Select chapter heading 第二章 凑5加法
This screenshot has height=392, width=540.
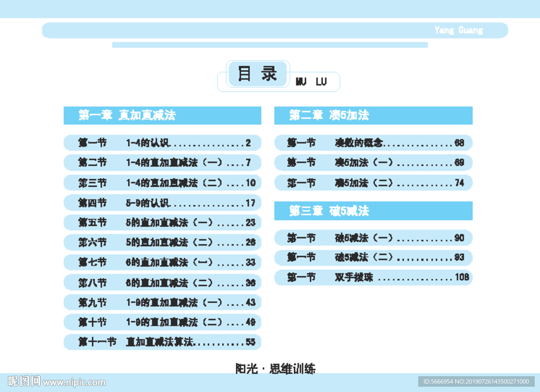click(373, 116)
